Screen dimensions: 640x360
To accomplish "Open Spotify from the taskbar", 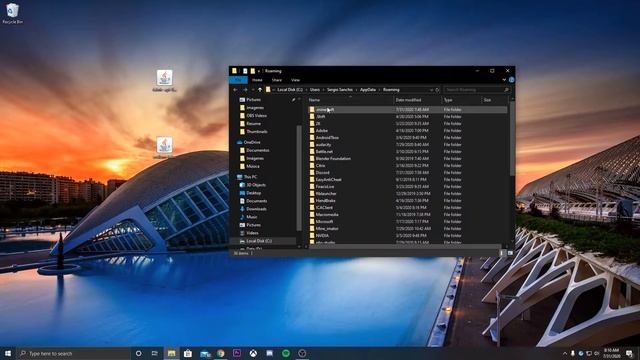I will (x=286, y=353).
